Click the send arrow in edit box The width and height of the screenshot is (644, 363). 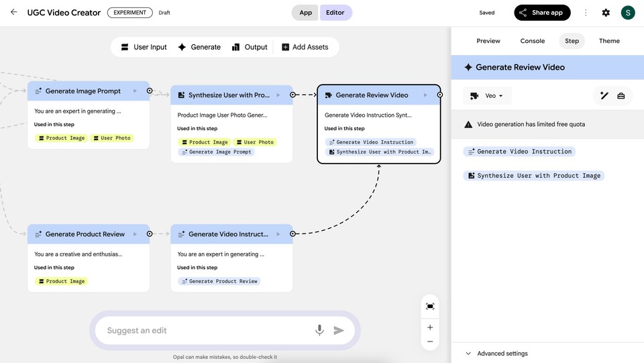click(x=339, y=330)
